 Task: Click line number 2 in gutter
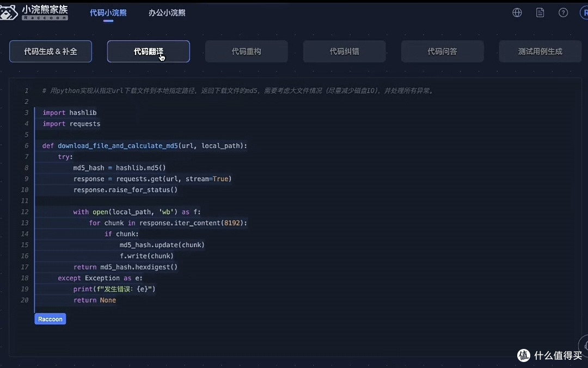click(x=26, y=102)
